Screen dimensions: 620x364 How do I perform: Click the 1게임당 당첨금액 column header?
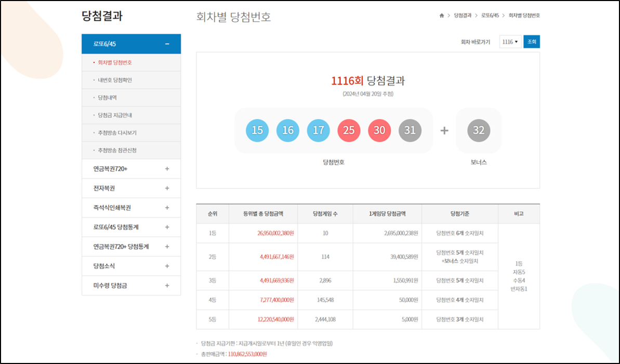(387, 214)
